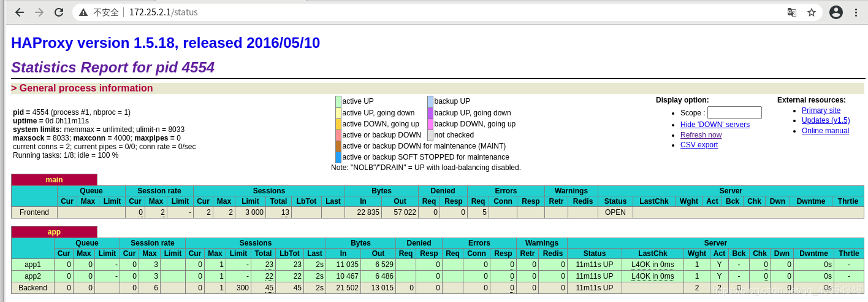Click the app2 server row label
Image resolution: width=868 pixels, height=302 pixels.
[33, 276]
